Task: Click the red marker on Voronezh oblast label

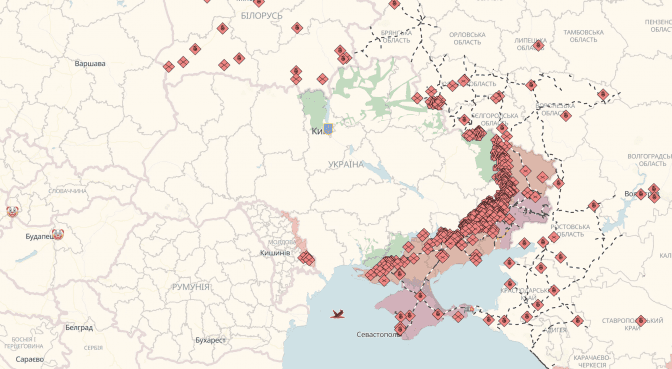Action: point(566,115)
